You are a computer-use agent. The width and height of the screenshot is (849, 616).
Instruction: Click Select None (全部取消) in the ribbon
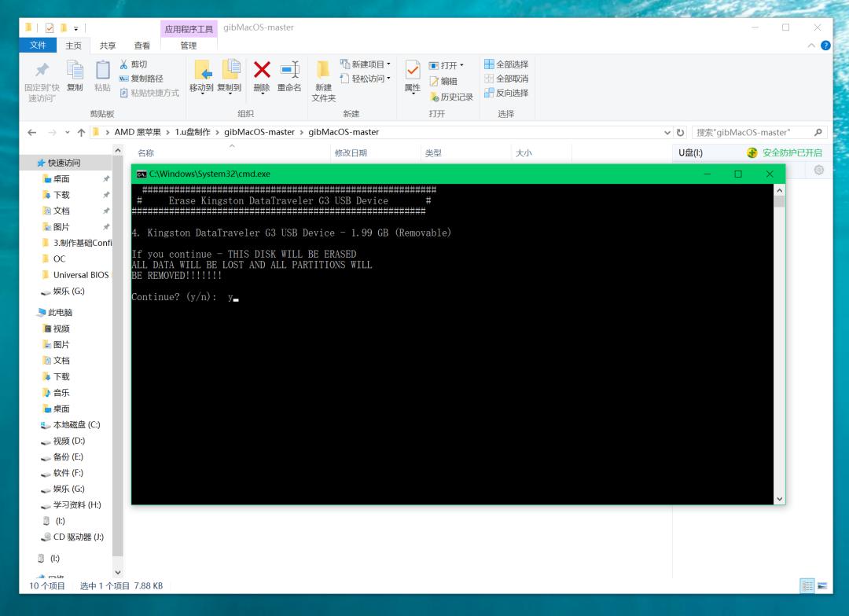(x=506, y=79)
